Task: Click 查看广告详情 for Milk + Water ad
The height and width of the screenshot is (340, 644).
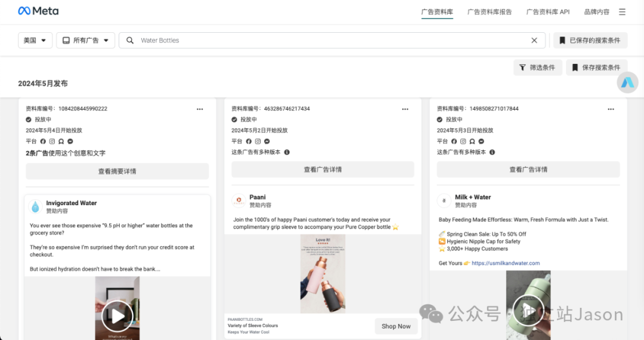Action: tap(528, 169)
